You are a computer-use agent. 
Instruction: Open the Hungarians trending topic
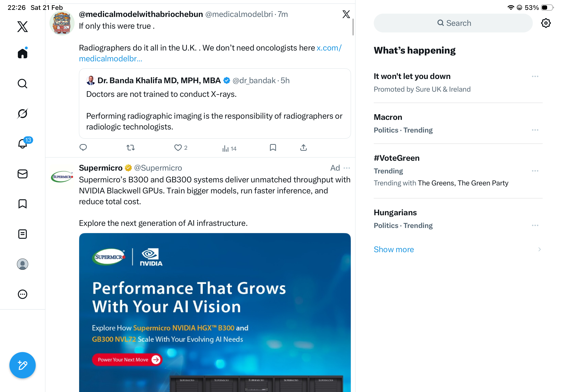click(395, 213)
